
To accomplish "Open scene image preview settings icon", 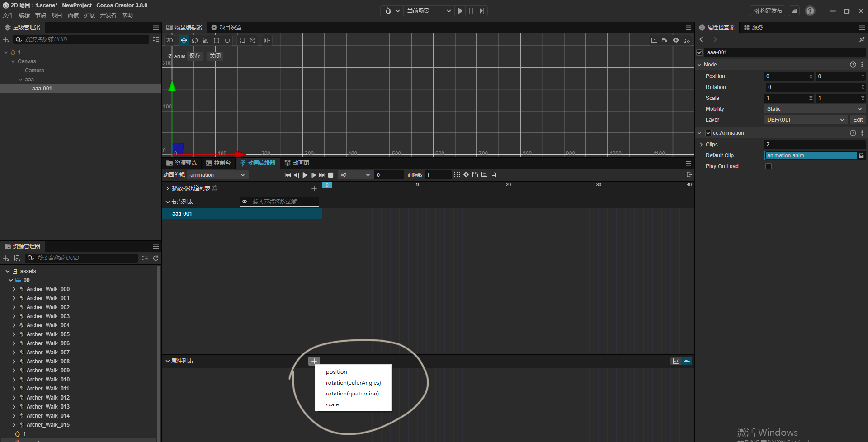I will [x=687, y=40].
